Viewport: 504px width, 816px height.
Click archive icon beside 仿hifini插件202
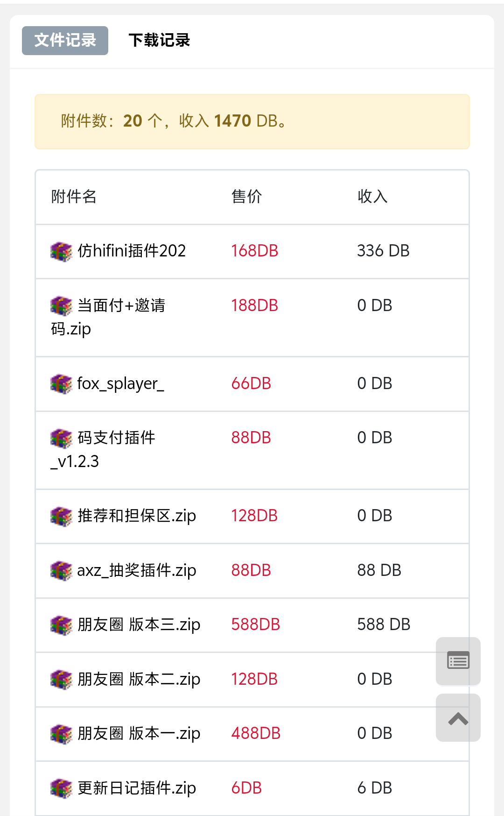pos(61,251)
